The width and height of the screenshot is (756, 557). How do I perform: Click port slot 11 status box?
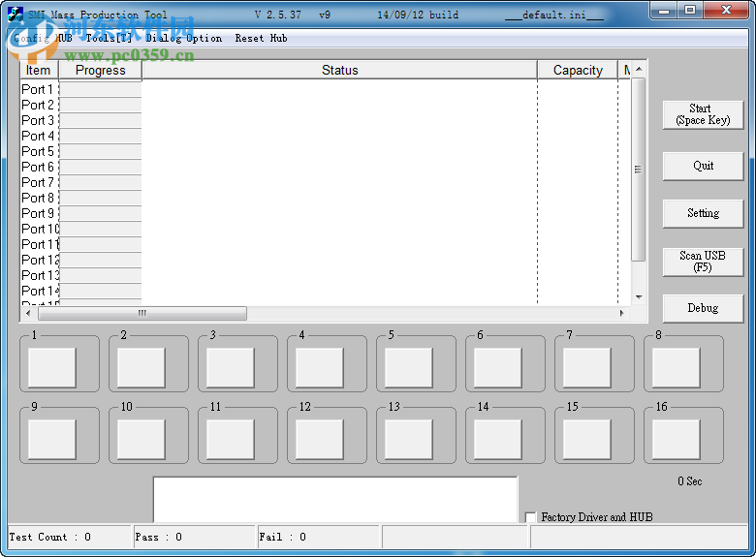(231, 439)
